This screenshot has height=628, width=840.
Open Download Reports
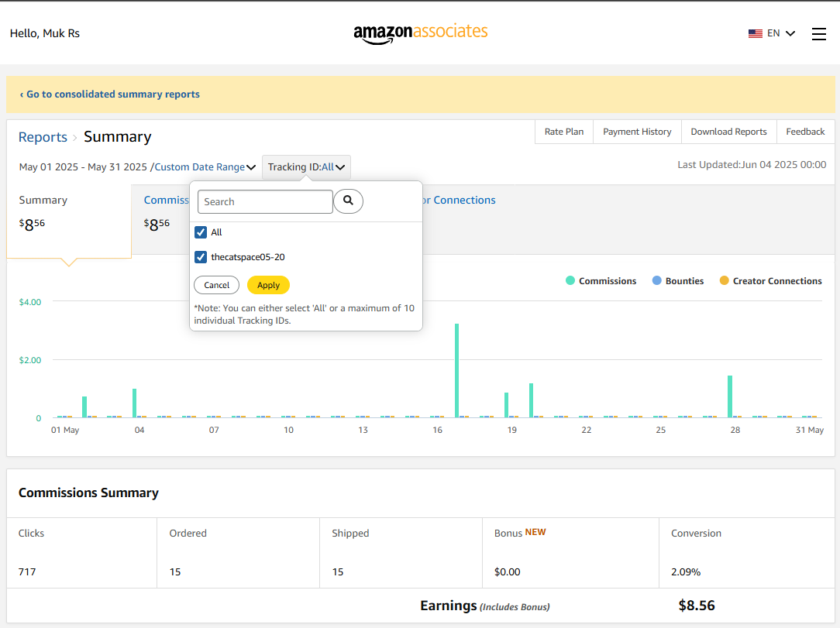click(x=728, y=132)
